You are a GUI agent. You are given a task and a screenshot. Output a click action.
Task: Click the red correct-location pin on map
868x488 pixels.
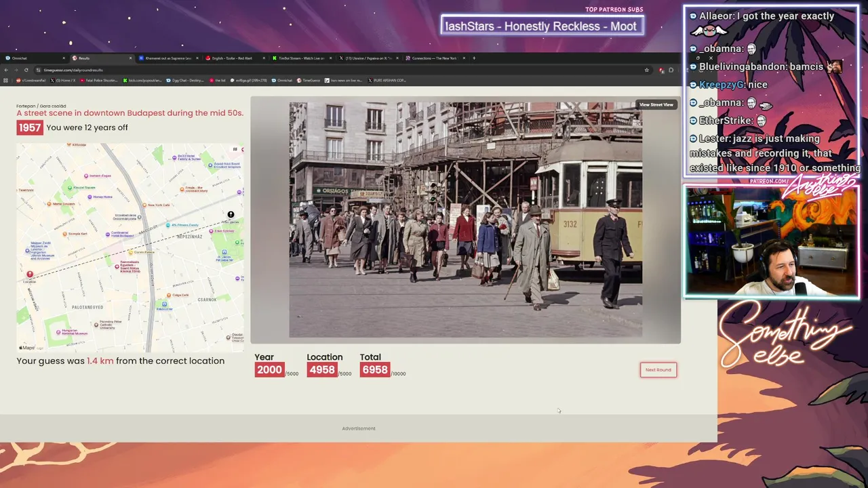point(30,274)
